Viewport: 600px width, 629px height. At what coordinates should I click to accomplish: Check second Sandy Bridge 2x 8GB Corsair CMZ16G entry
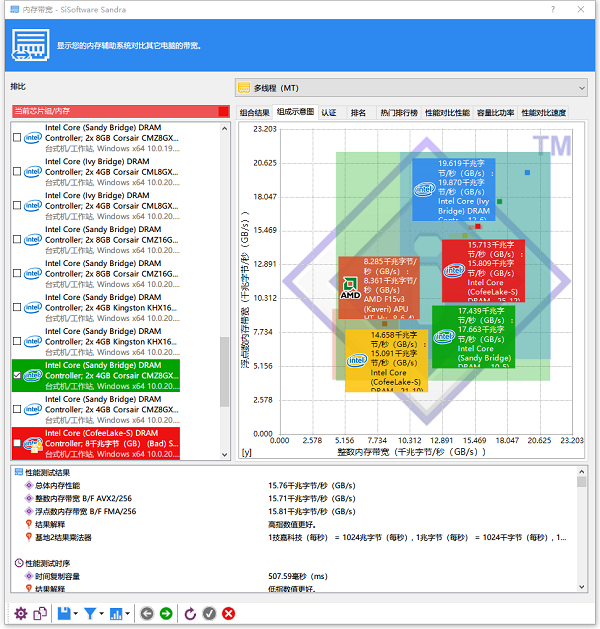coord(17,274)
